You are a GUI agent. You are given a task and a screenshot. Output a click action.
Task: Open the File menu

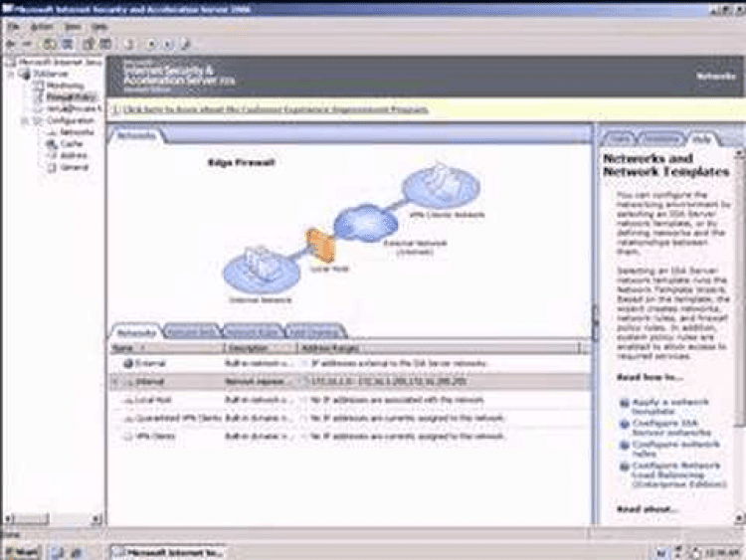point(13,27)
